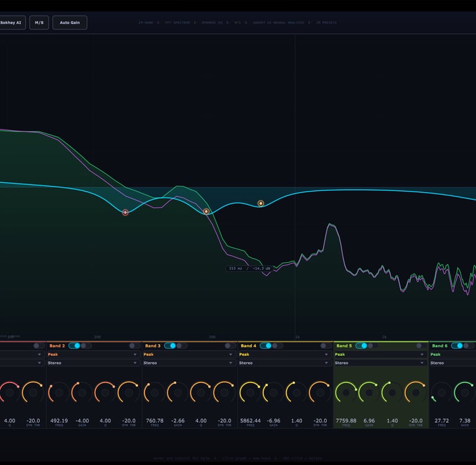Click the 492.19 frequency value of Band 2
476x465 pixels.
pyautogui.click(x=59, y=420)
